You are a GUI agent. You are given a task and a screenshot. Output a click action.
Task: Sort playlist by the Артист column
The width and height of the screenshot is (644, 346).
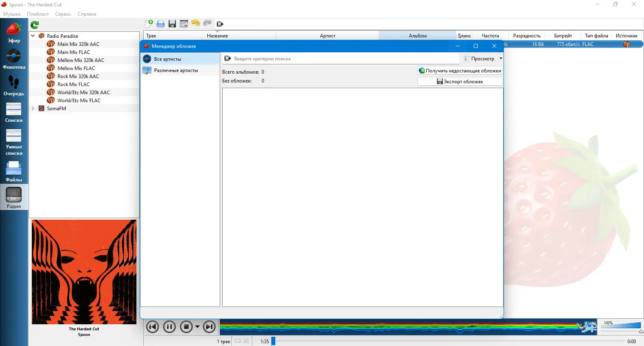point(328,36)
